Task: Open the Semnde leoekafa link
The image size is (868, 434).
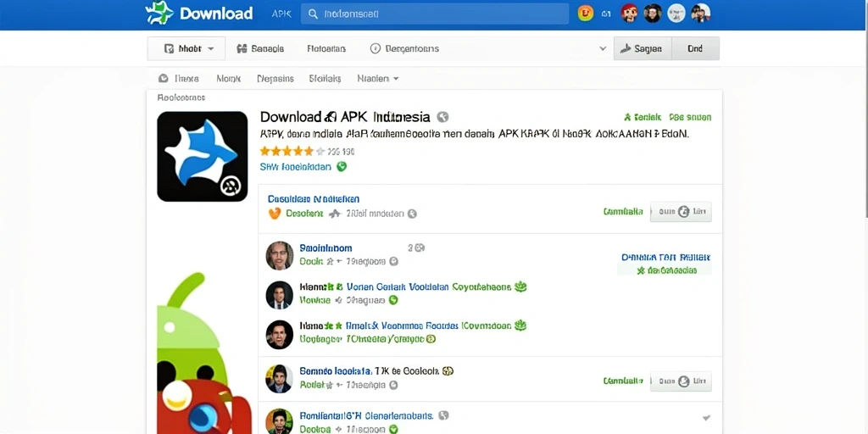Action: click(335, 371)
